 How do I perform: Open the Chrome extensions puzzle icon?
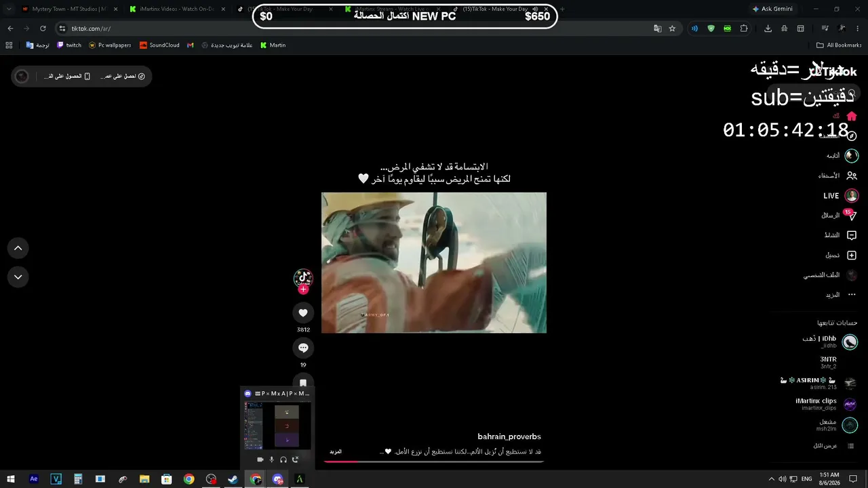click(744, 28)
